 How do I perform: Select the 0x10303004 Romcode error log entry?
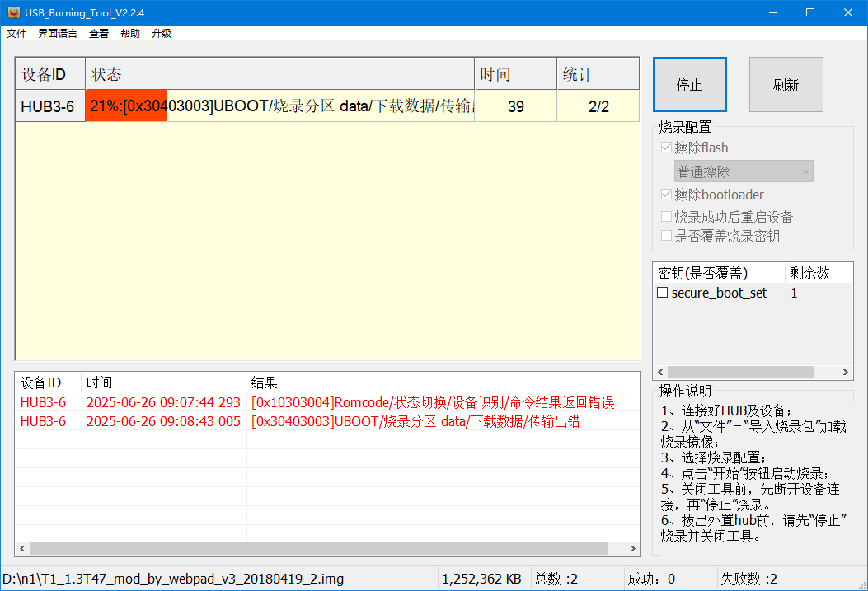point(371,403)
